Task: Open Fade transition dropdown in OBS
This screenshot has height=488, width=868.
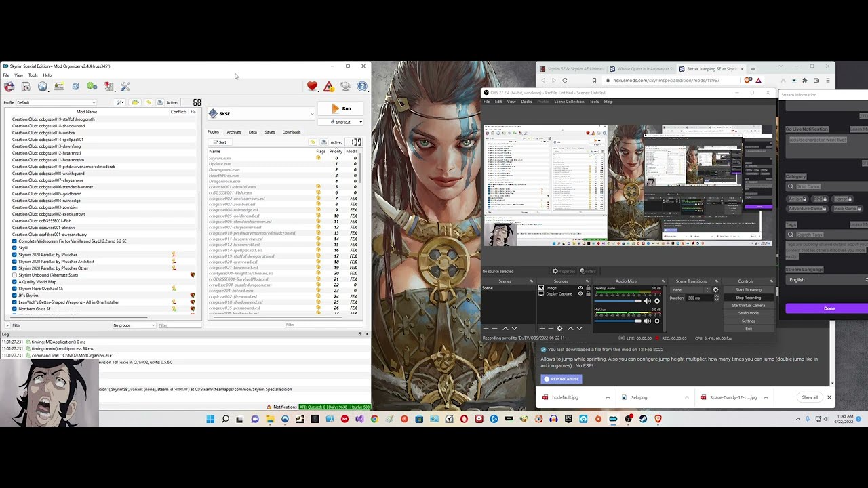Action: (689, 290)
